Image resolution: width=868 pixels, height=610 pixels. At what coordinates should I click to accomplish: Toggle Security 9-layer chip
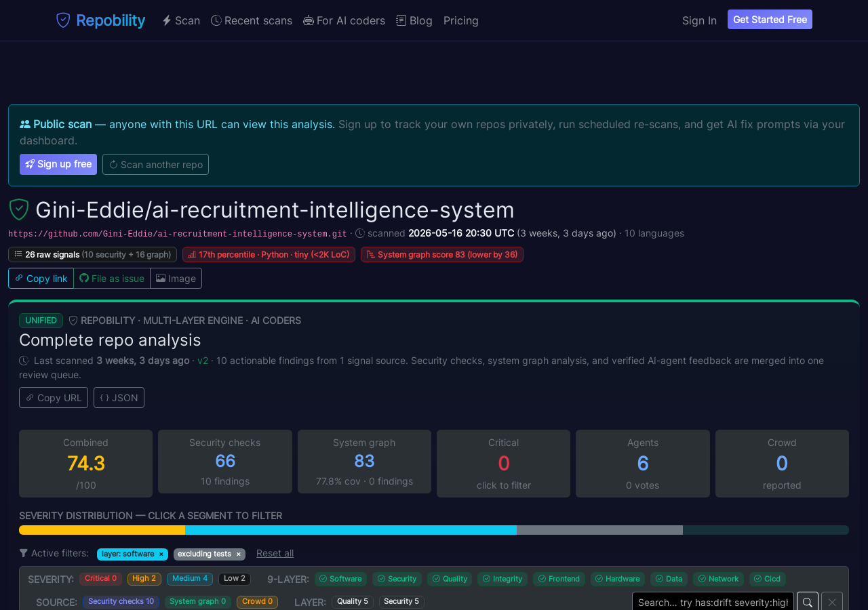click(x=397, y=579)
